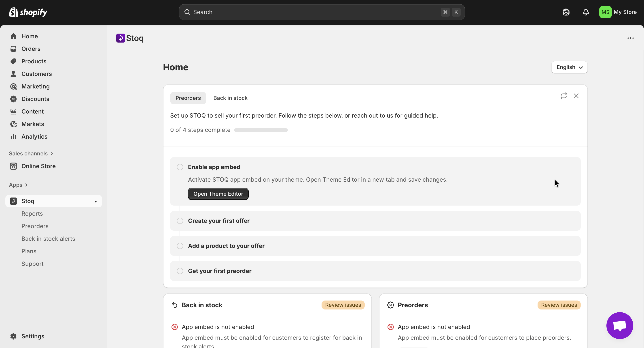The height and width of the screenshot is (348, 644).
Task: Click the Analytics bar chart icon
Action: click(x=13, y=136)
